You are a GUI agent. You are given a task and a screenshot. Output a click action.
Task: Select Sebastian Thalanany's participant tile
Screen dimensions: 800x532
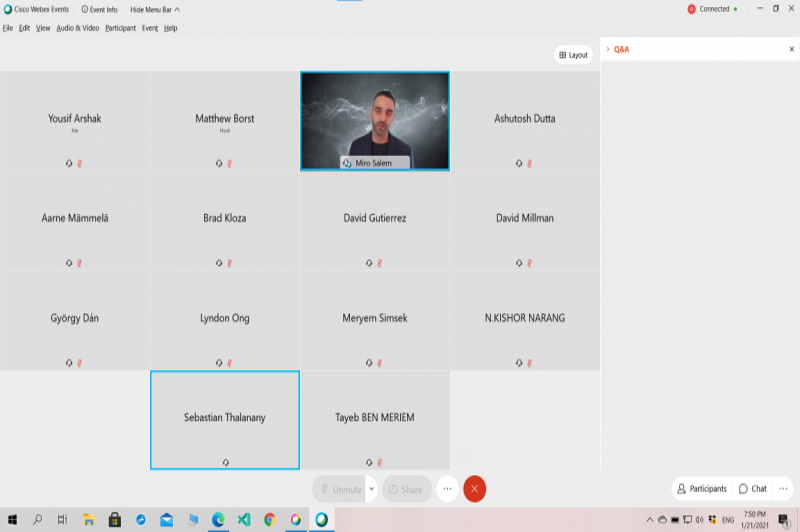click(225, 419)
